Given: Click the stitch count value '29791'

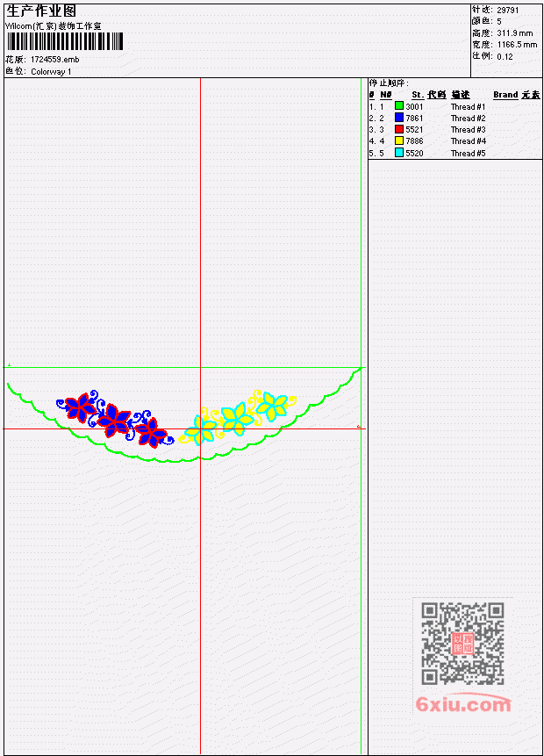Looking at the screenshot, I should [508, 10].
